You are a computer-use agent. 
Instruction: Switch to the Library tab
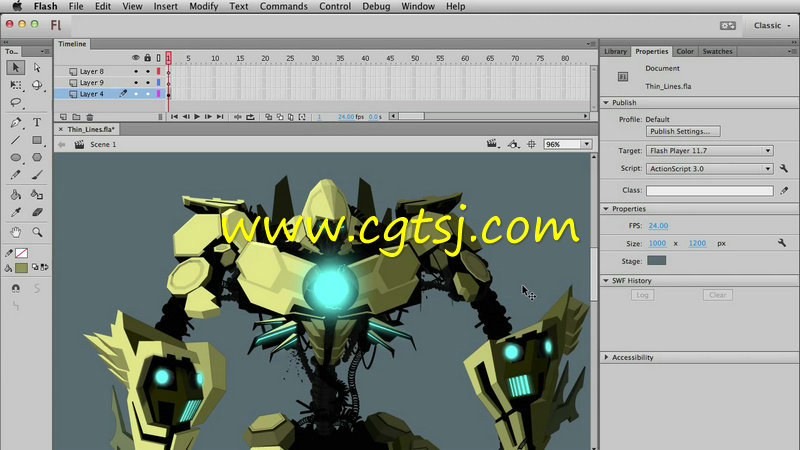click(615, 51)
